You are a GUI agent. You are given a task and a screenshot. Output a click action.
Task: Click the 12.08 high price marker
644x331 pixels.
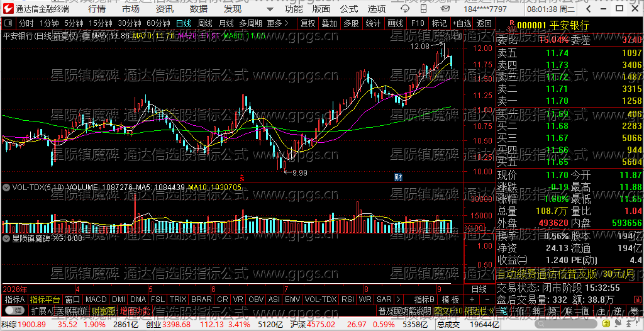click(419, 47)
